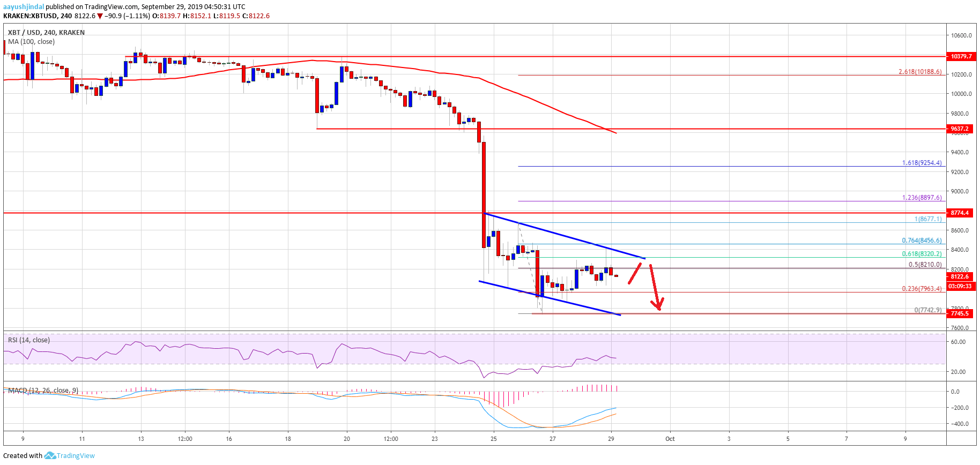Select the RSI (14, close) indicator label

(x=29, y=340)
